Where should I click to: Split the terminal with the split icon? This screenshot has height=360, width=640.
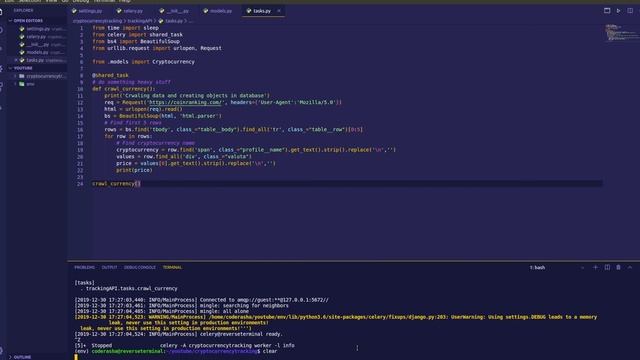[x=607, y=267]
